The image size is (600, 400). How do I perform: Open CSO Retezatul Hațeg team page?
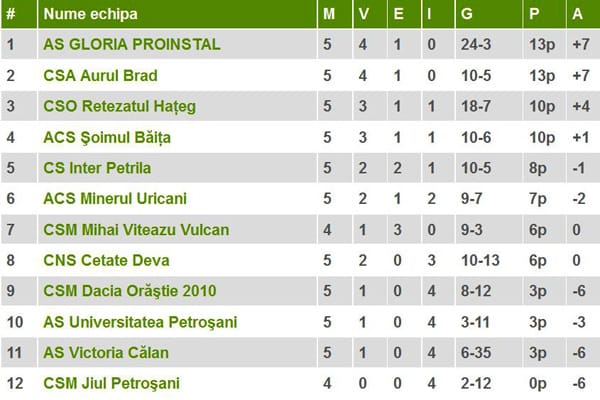(119, 106)
